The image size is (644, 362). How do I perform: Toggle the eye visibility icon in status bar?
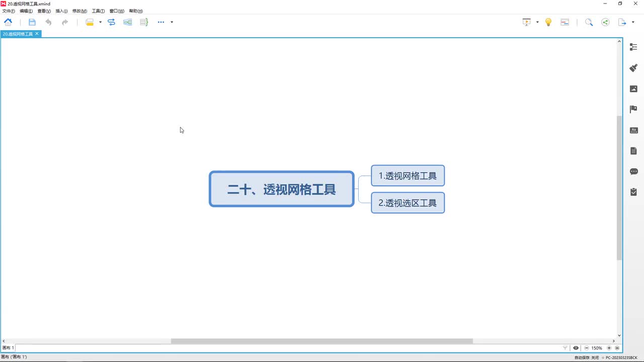coord(576,348)
